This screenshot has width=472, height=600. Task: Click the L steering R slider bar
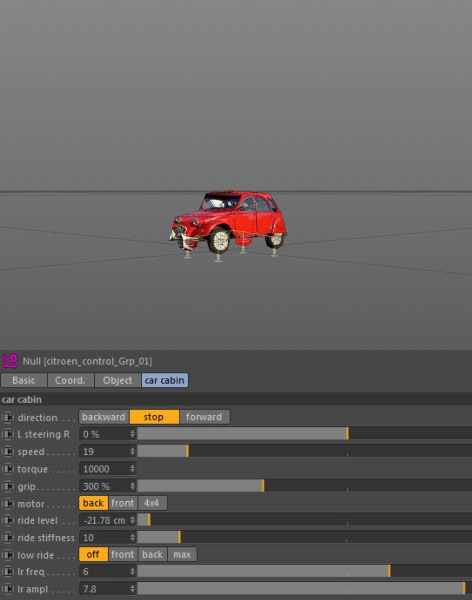305,434
